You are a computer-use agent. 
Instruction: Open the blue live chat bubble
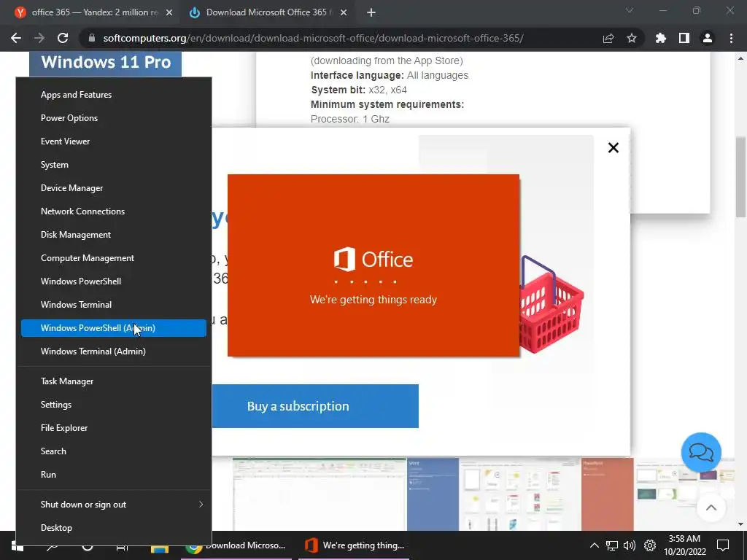pyautogui.click(x=701, y=452)
